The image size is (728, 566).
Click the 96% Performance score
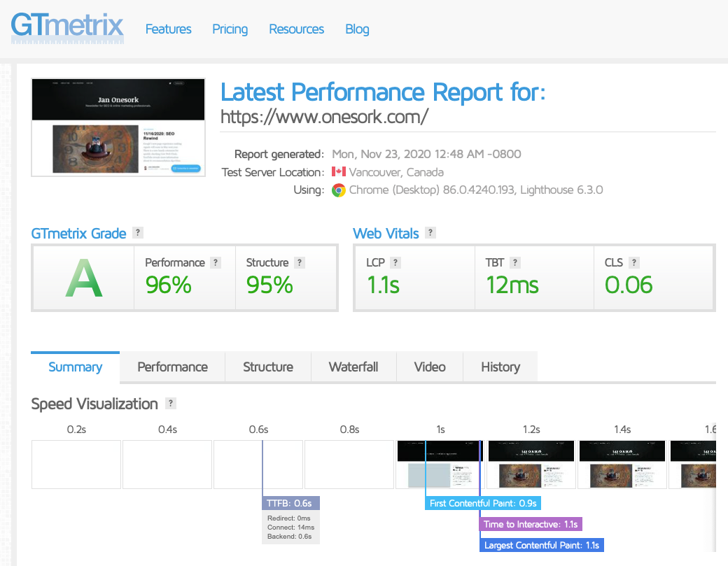(x=168, y=285)
